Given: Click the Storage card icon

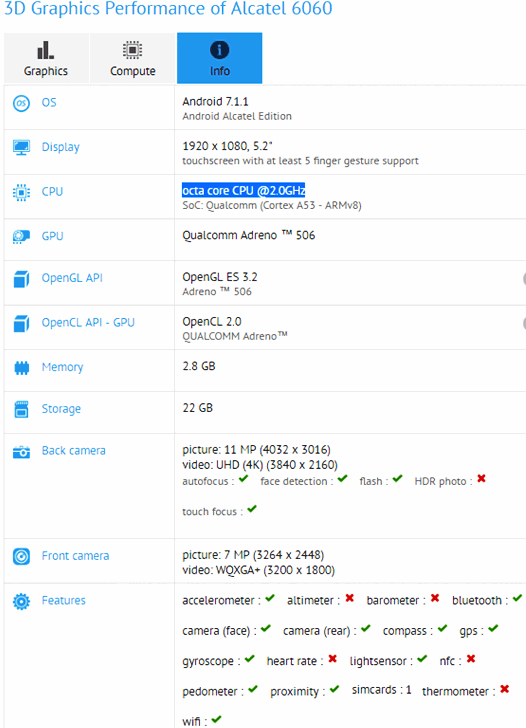Looking at the screenshot, I should coord(21,410).
